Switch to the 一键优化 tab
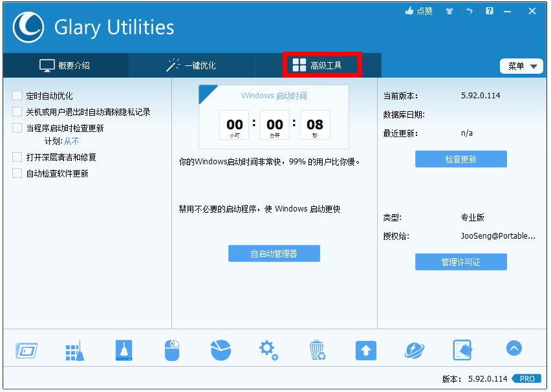 point(193,65)
